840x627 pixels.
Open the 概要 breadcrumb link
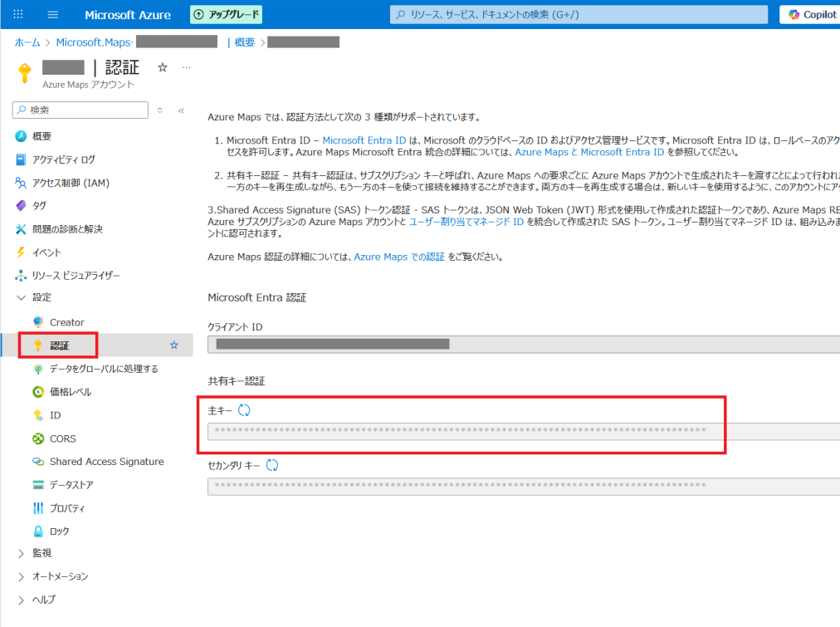(244, 42)
